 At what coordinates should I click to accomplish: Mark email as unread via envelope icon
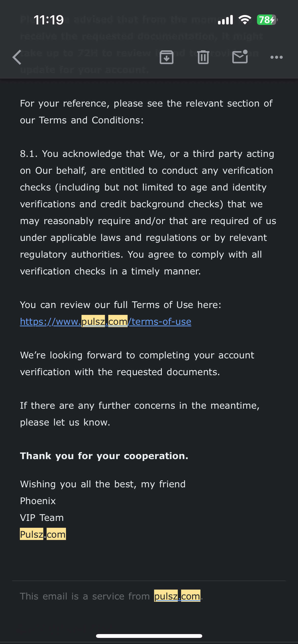click(240, 57)
